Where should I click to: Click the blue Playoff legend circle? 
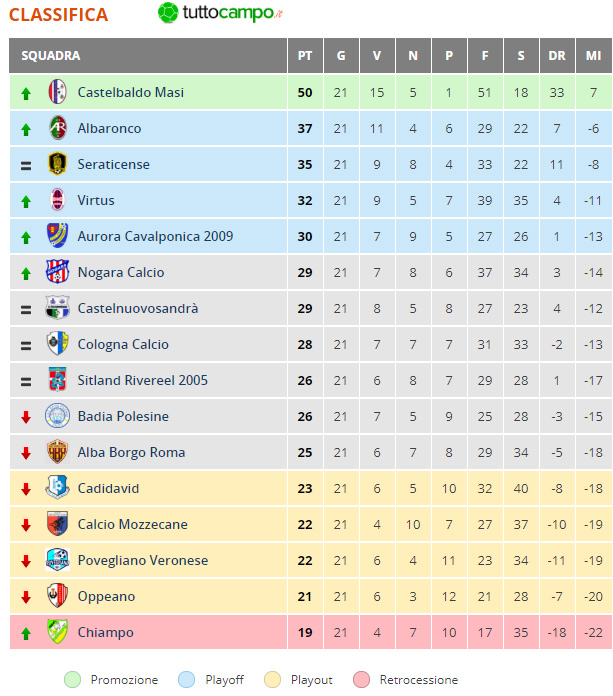point(186,680)
